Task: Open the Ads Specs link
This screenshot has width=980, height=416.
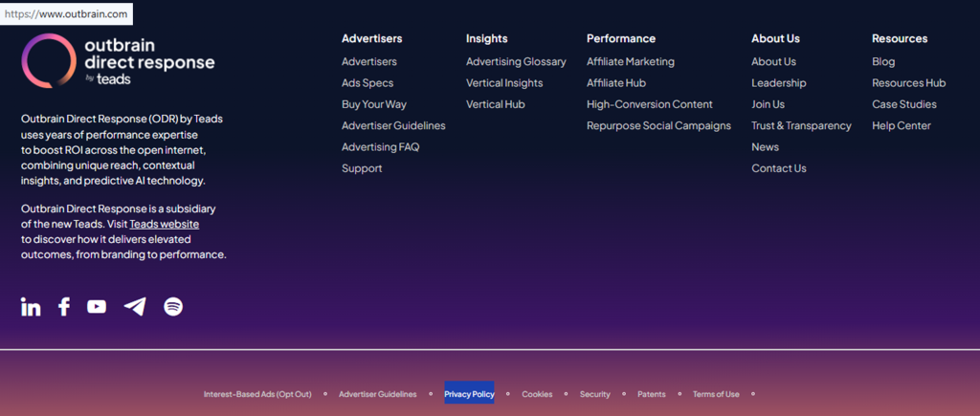Action: (367, 83)
